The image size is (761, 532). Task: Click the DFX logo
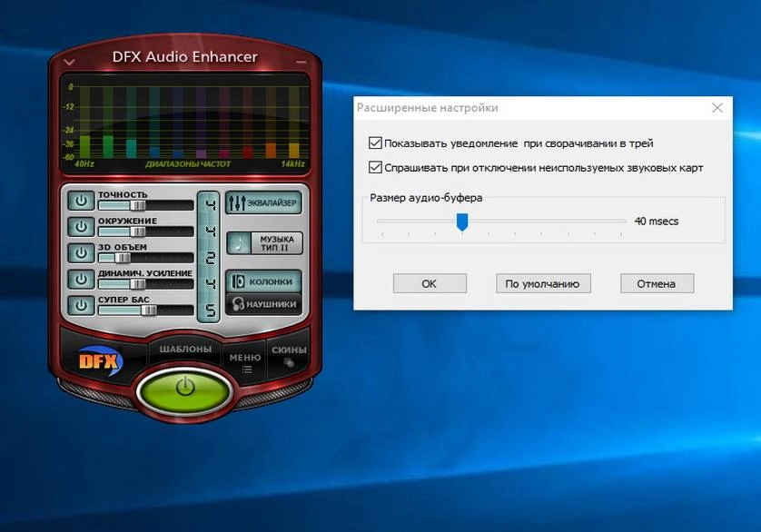pos(100,360)
